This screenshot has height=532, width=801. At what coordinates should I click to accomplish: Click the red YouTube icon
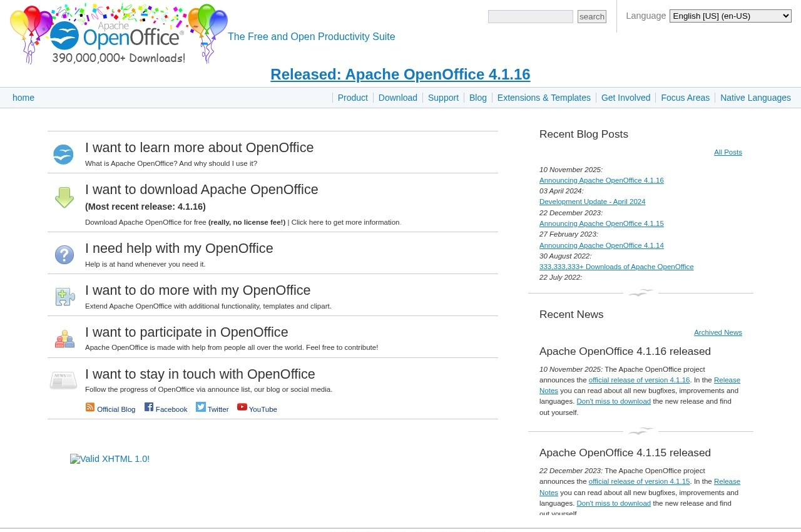click(242, 407)
